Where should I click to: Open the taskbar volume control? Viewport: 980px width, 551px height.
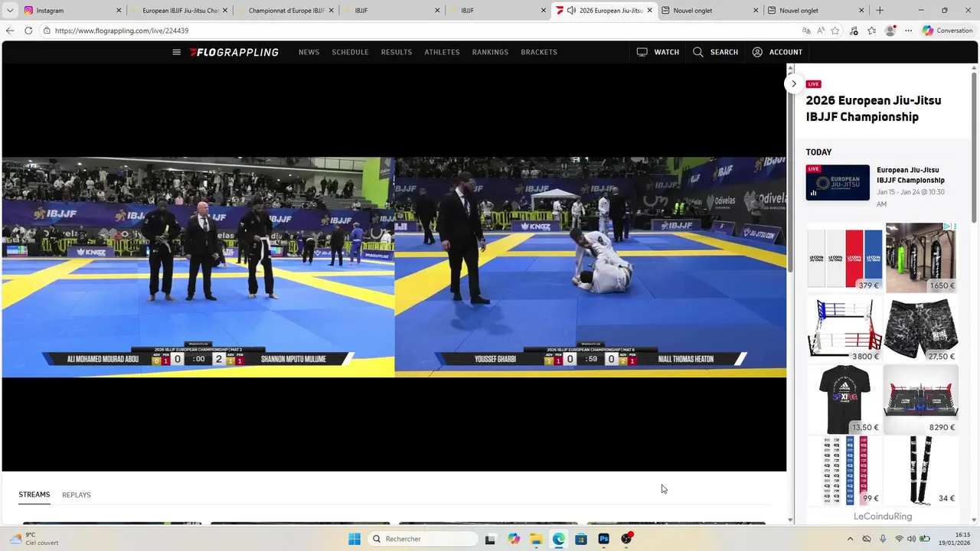913,539
